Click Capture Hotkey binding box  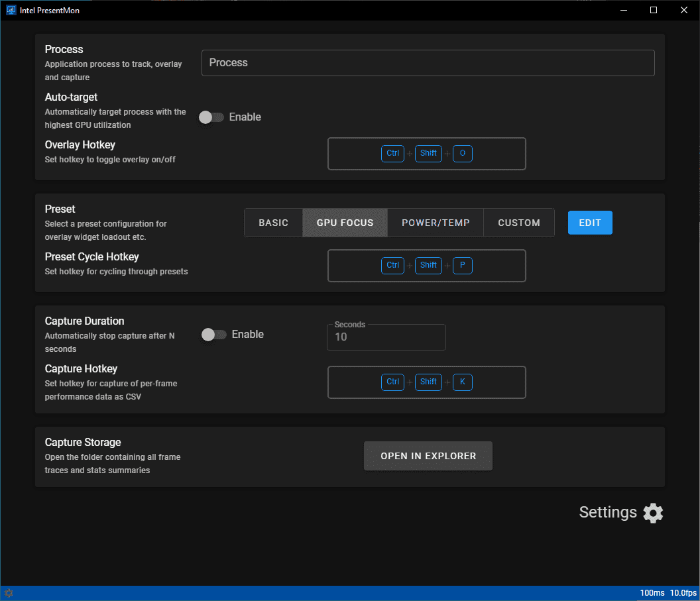click(x=427, y=382)
